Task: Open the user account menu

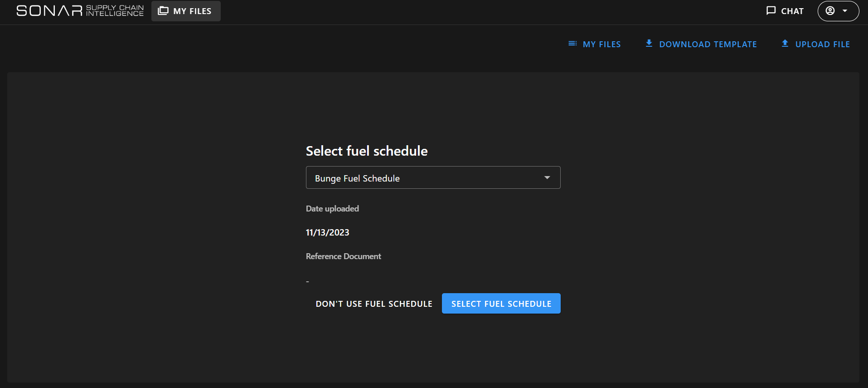Action: [x=838, y=11]
